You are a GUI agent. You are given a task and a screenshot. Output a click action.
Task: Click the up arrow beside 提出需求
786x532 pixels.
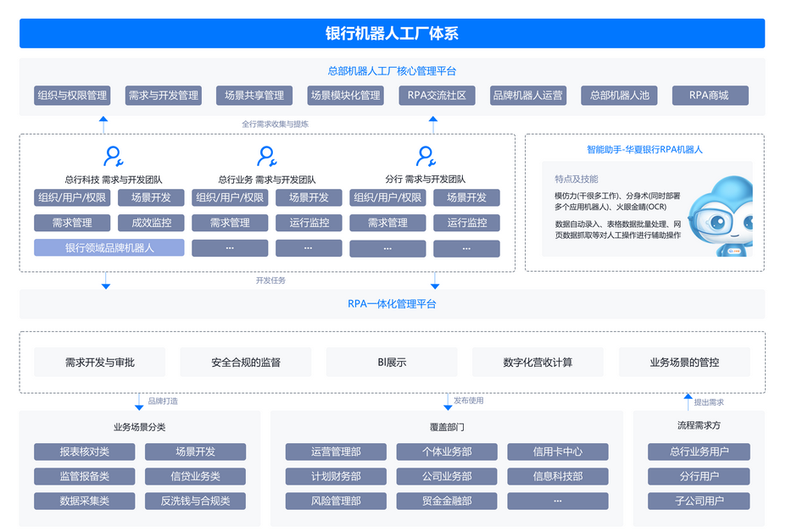pos(688,401)
